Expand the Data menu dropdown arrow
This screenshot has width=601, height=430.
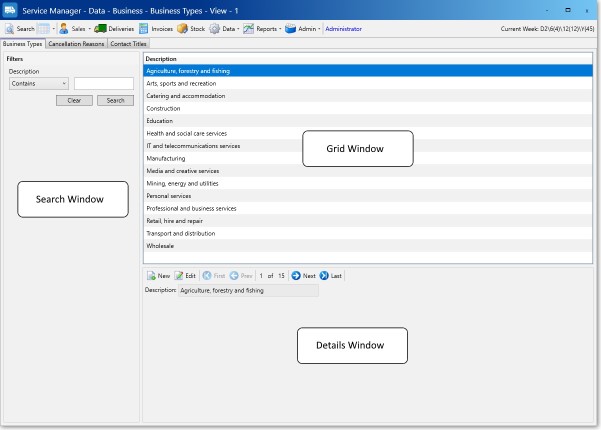tap(238, 29)
